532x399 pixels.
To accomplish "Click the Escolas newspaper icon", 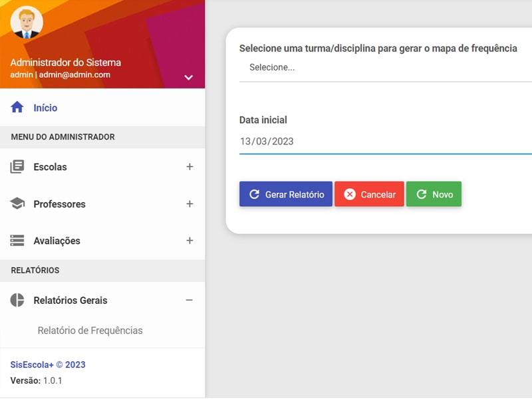I will 17,167.
